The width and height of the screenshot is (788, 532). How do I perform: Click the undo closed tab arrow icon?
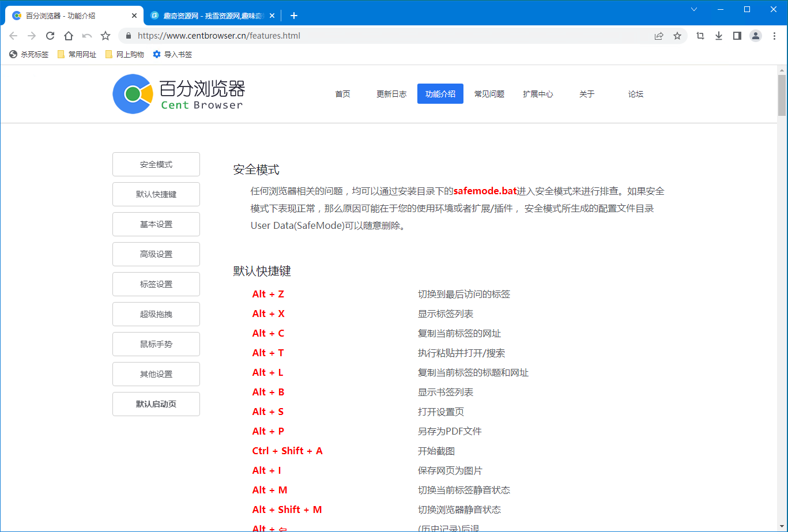[87, 35]
